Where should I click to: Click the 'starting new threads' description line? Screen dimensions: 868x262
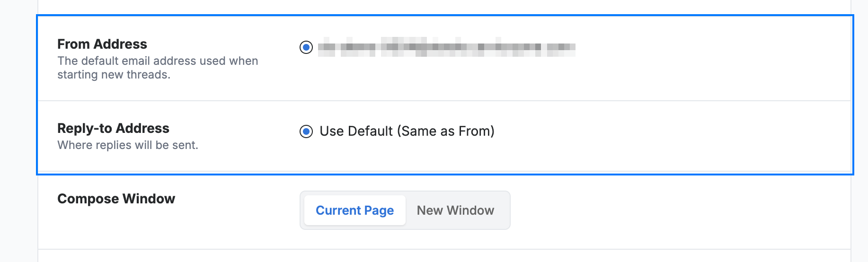pos(114,75)
